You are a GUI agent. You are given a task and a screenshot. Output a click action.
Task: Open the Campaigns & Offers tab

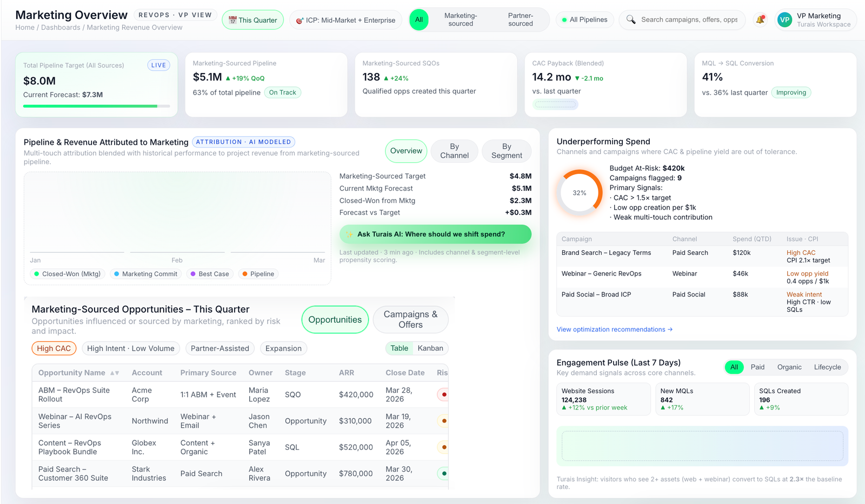pyautogui.click(x=410, y=319)
